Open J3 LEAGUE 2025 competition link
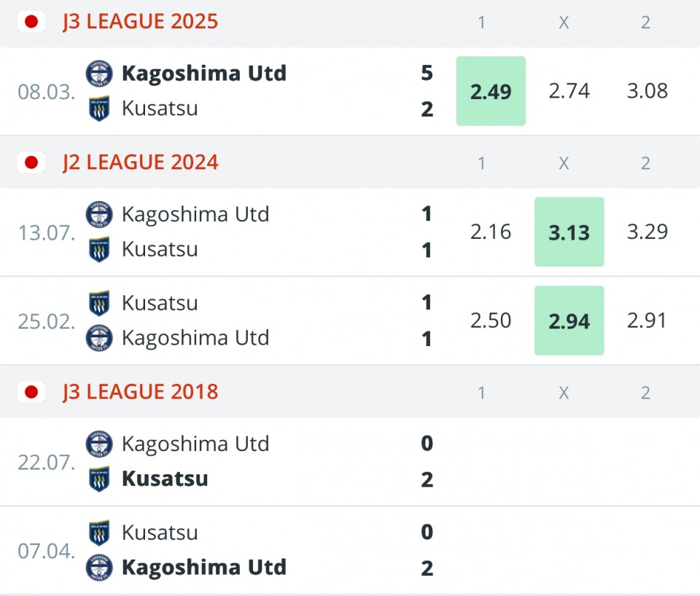 coord(140,21)
